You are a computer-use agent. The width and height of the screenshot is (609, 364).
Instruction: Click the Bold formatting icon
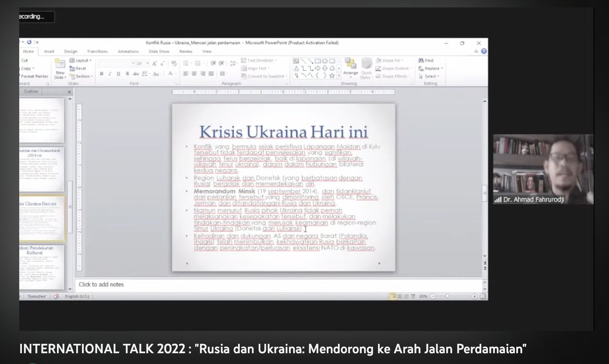[101, 74]
